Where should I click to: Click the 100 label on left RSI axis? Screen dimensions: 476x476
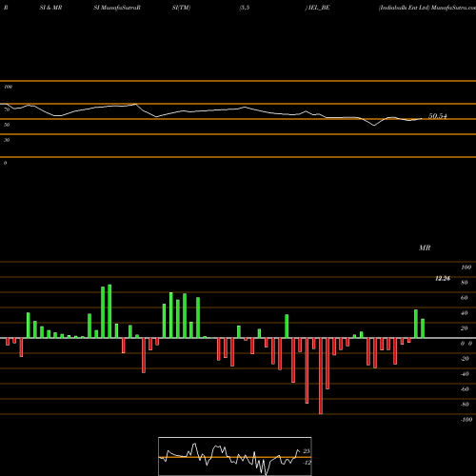8,87
